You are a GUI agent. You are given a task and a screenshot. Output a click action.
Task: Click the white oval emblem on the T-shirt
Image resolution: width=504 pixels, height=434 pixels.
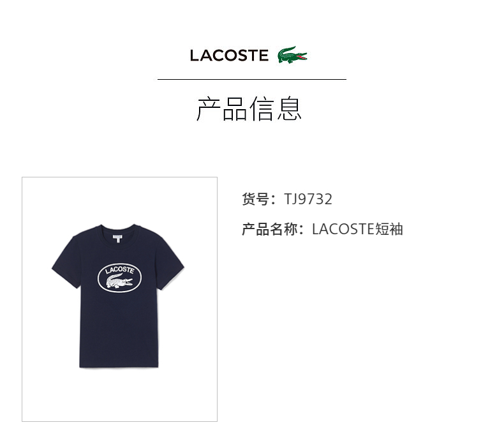(119, 278)
